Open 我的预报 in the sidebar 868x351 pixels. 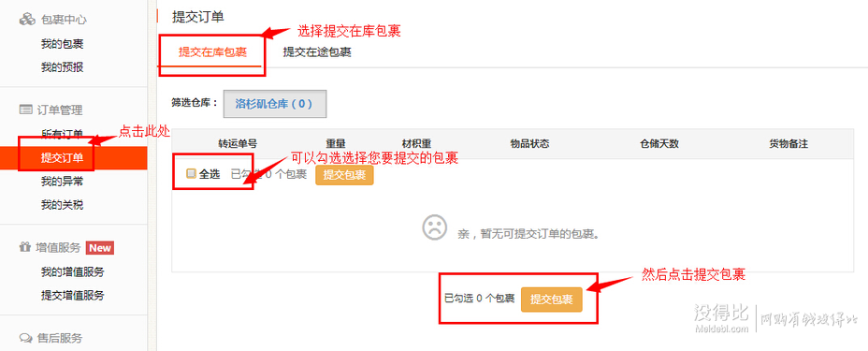[62, 67]
